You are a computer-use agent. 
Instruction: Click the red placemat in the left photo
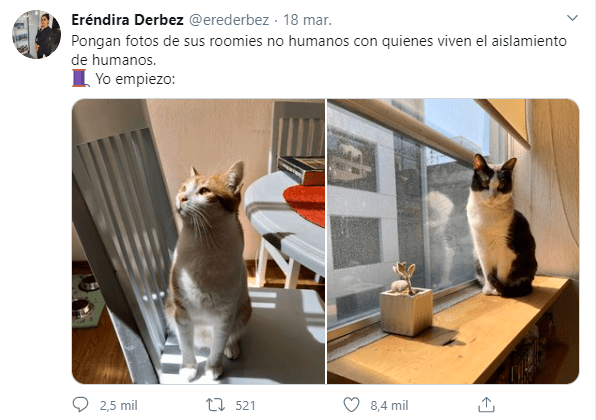click(304, 204)
